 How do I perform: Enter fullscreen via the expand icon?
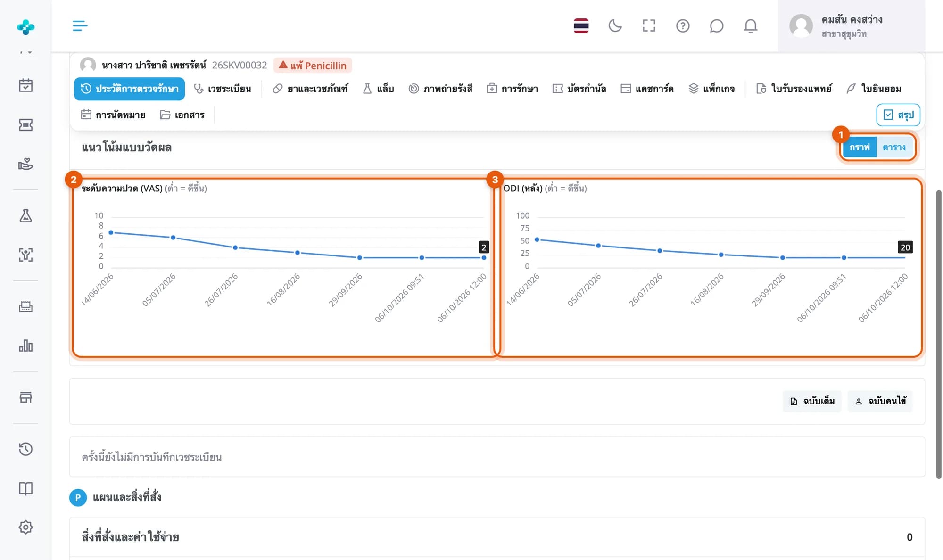(x=649, y=25)
